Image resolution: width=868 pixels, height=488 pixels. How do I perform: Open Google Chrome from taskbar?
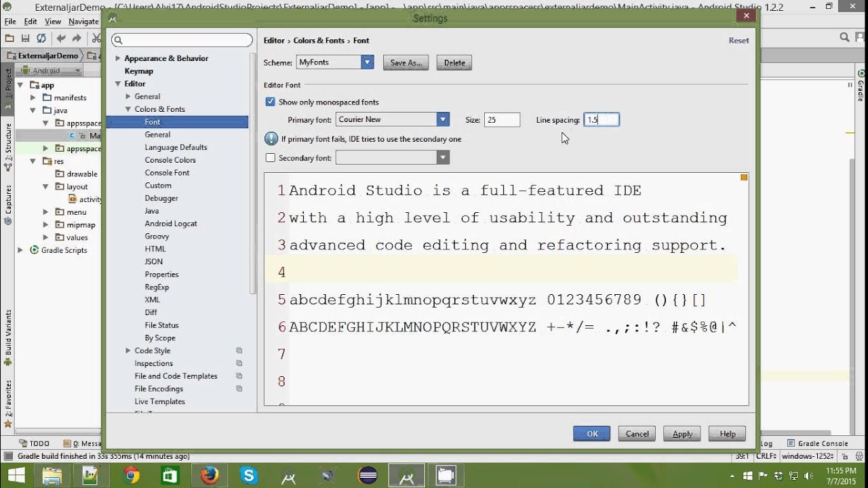tap(132, 476)
